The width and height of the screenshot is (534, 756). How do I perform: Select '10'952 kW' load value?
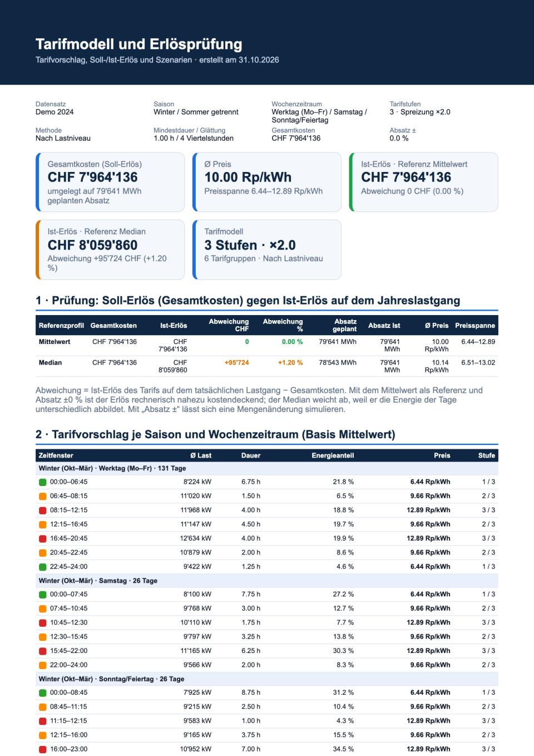(196, 749)
